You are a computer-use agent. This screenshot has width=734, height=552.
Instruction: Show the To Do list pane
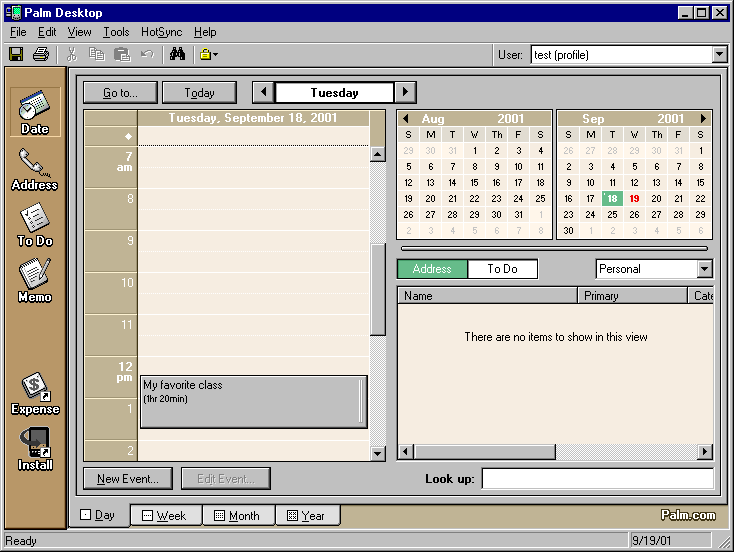[x=502, y=269]
